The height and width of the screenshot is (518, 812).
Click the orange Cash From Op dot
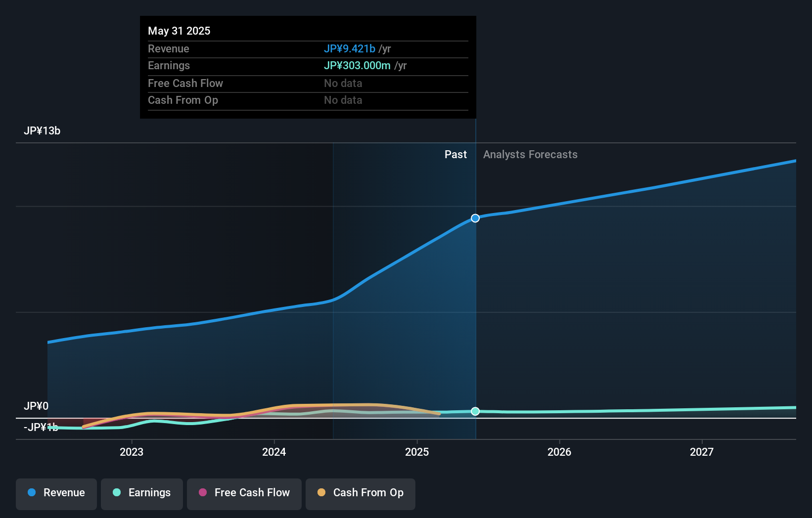(321, 492)
